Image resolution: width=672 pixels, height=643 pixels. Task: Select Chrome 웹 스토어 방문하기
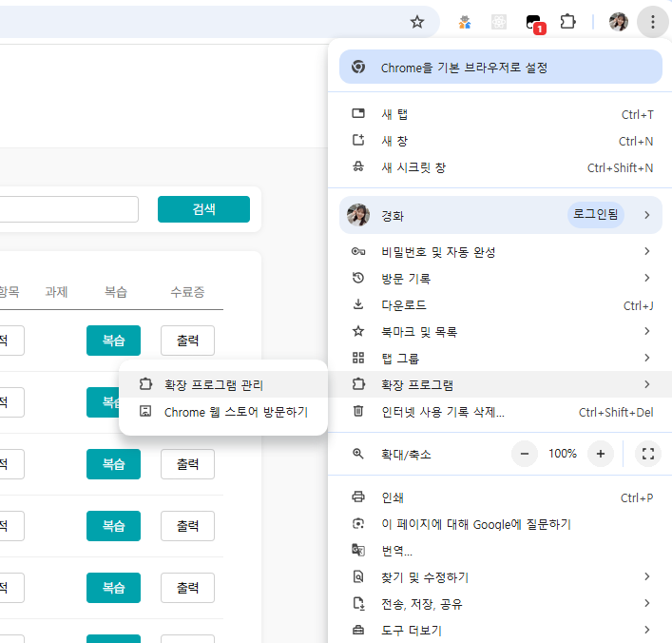[236, 412]
